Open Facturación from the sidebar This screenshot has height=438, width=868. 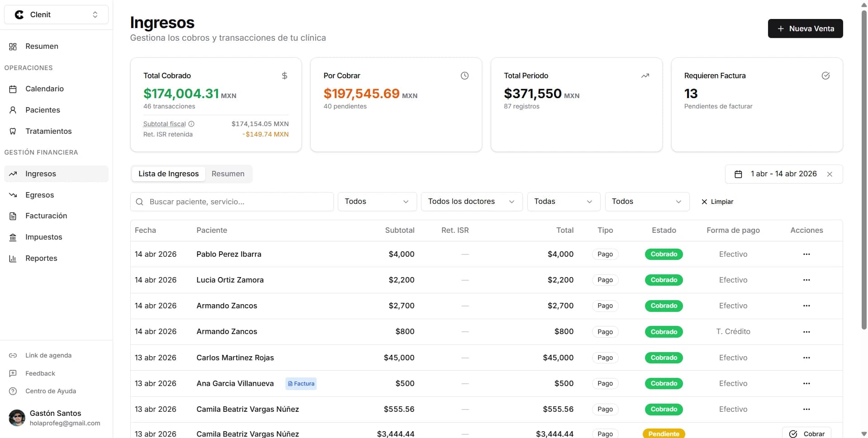pos(56,216)
